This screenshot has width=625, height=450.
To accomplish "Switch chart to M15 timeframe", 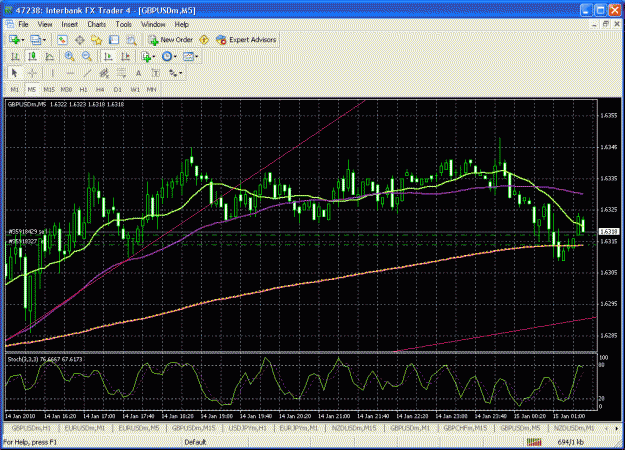I will 49,89.
